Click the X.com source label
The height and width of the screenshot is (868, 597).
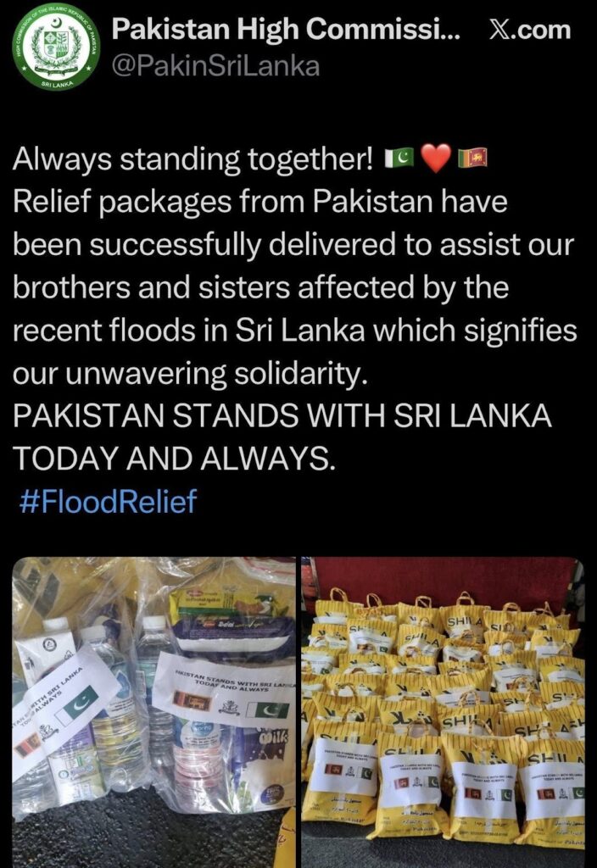(530, 29)
